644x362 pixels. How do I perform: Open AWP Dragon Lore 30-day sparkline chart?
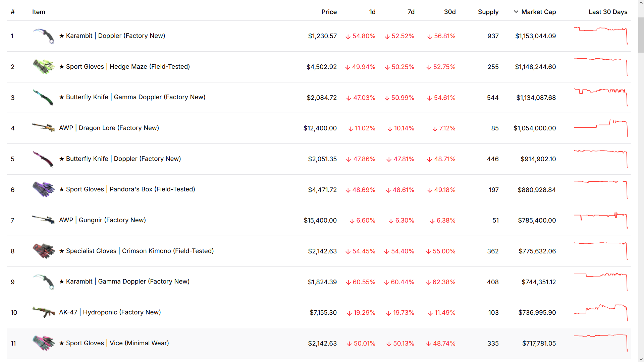(600, 128)
